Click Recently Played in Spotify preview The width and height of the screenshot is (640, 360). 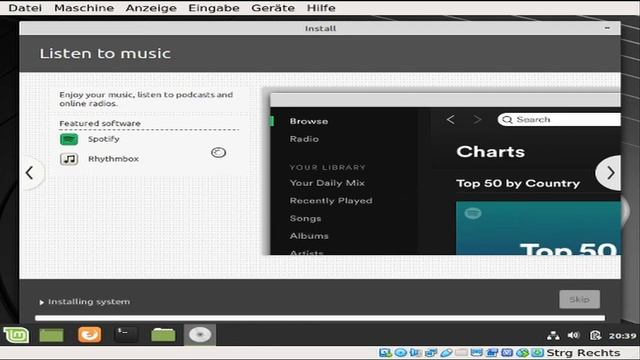coord(331,200)
